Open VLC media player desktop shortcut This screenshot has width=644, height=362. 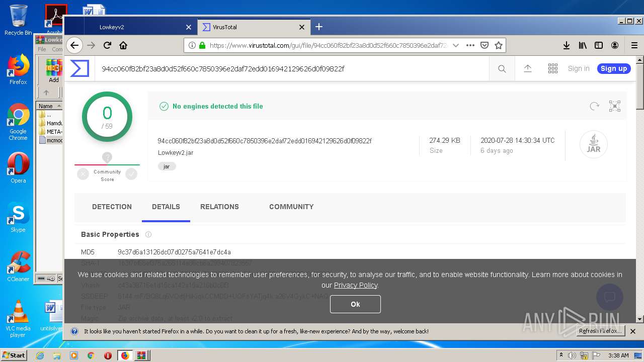pyautogui.click(x=18, y=319)
